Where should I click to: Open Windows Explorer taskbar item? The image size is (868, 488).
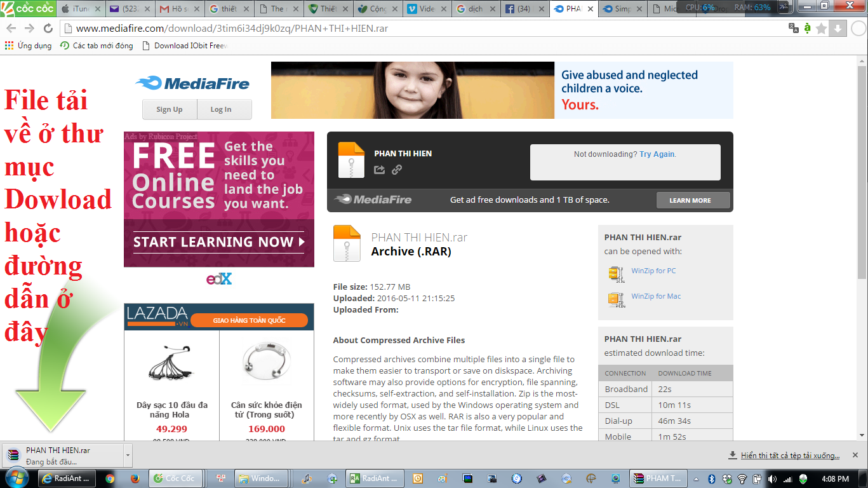pos(260,478)
